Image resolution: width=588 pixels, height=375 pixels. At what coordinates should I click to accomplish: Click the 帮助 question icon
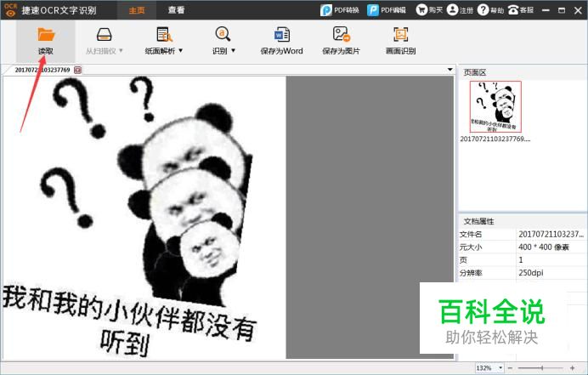(483, 9)
